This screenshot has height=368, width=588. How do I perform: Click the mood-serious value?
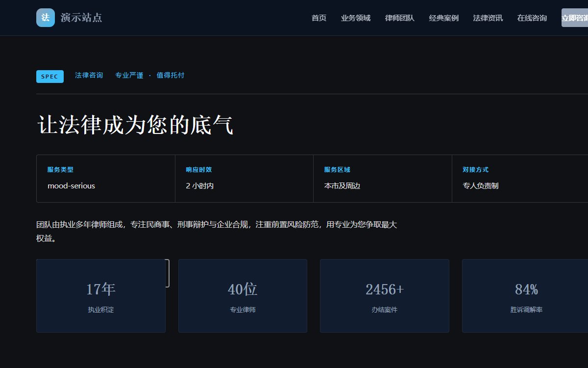[72, 186]
